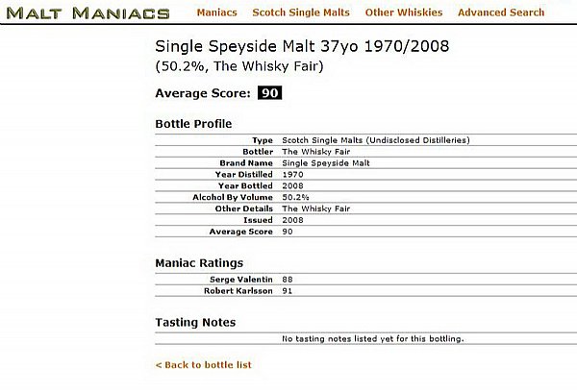The height and width of the screenshot is (392, 577).
Task: Click the Alcohol By Volume value 50.2%
Action: (x=295, y=197)
